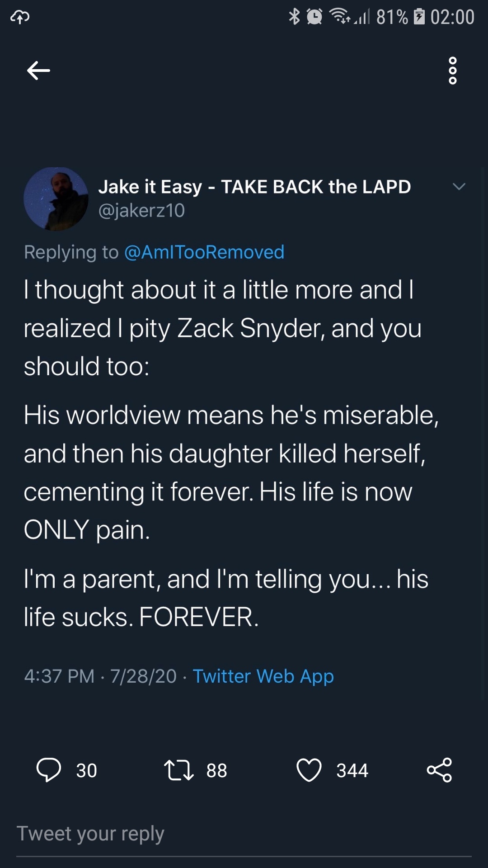Tap the share icon
Viewport: 488px width, 868px height.
coord(439,770)
